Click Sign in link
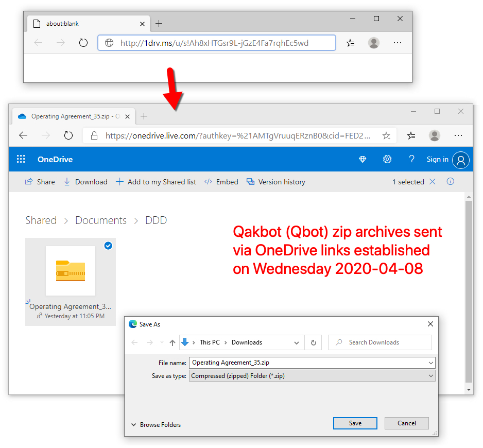The height and width of the screenshot is (448, 483). click(437, 159)
